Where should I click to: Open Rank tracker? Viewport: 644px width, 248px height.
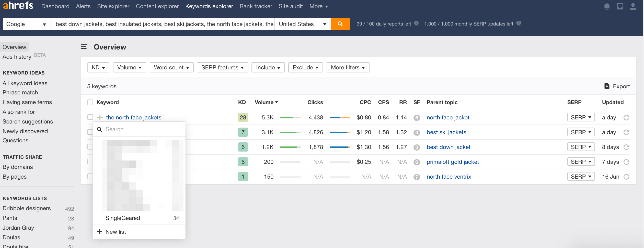pyautogui.click(x=256, y=6)
